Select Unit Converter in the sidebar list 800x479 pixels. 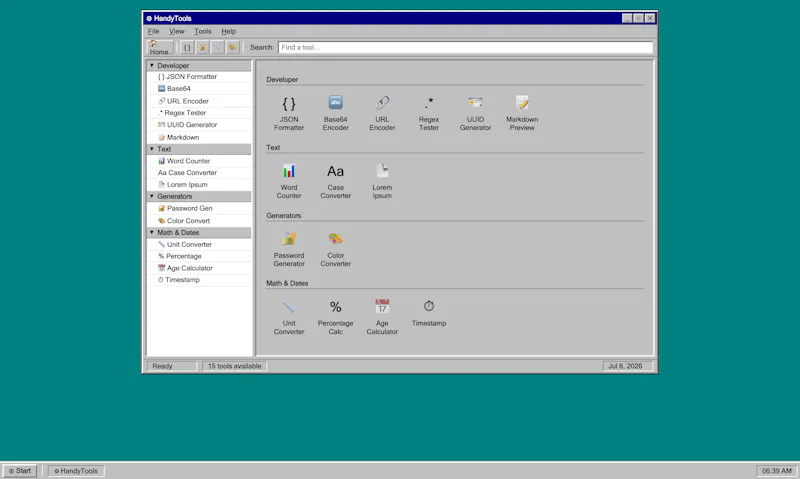coord(199,244)
